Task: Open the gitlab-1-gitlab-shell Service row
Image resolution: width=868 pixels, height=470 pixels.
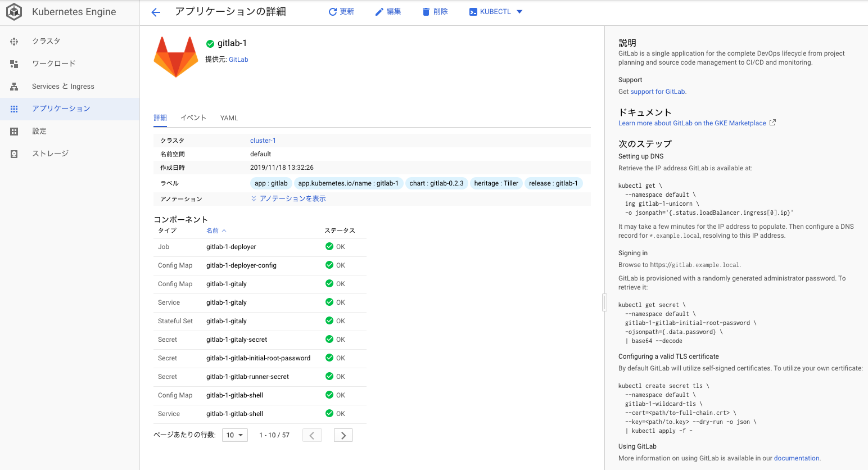Action: click(x=260, y=414)
